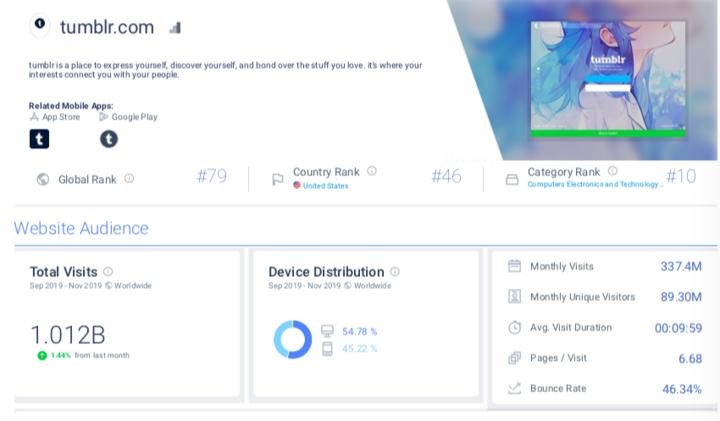Click the bounce rate value 46.34%

point(682,389)
